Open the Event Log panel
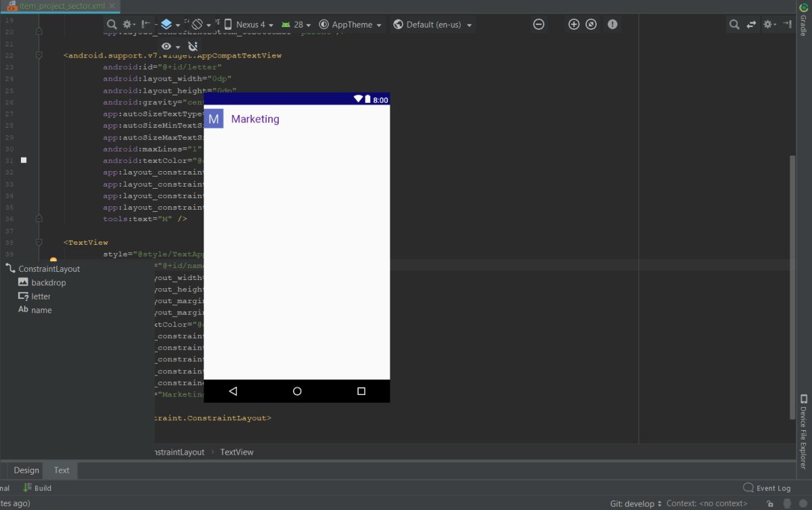This screenshot has width=812, height=510. pos(767,488)
